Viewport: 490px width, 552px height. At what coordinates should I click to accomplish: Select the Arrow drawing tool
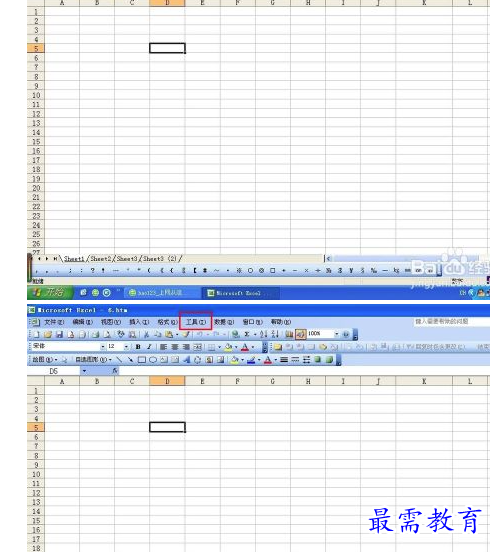[x=130, y=360]
